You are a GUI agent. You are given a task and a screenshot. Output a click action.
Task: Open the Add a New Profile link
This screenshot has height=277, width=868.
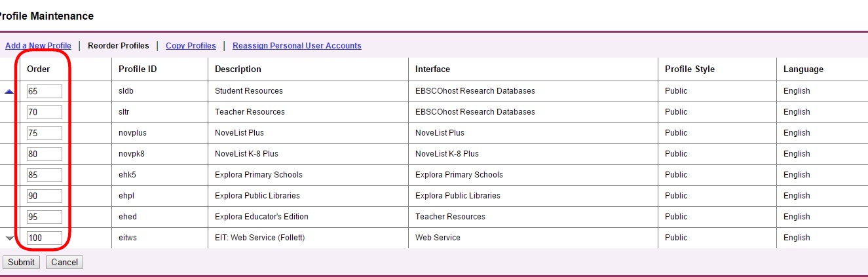click(x=38, y=46)
